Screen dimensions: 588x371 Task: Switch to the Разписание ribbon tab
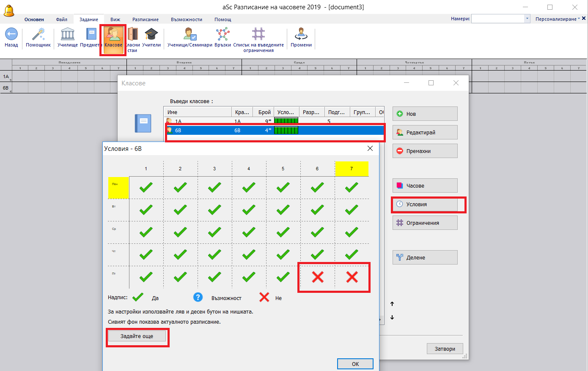click(x=145, y=19)
